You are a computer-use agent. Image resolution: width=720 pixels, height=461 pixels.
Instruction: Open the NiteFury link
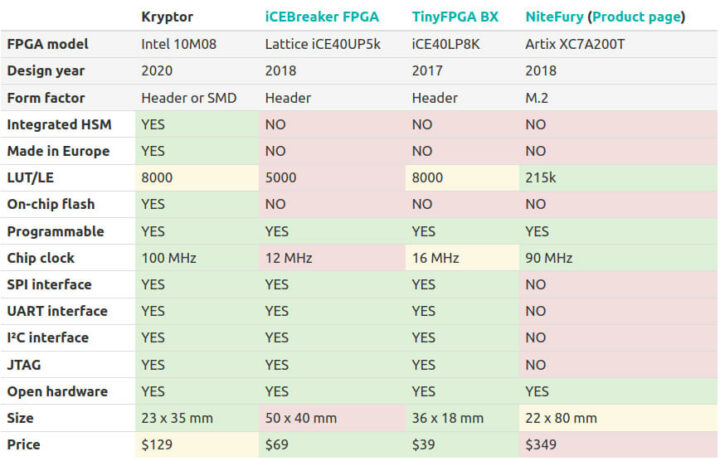554,17
